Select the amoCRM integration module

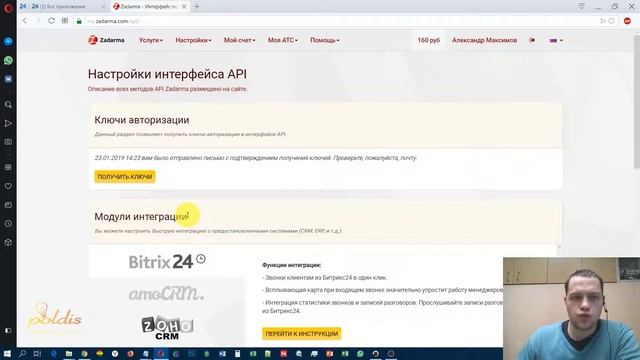[x=167, y=293]
